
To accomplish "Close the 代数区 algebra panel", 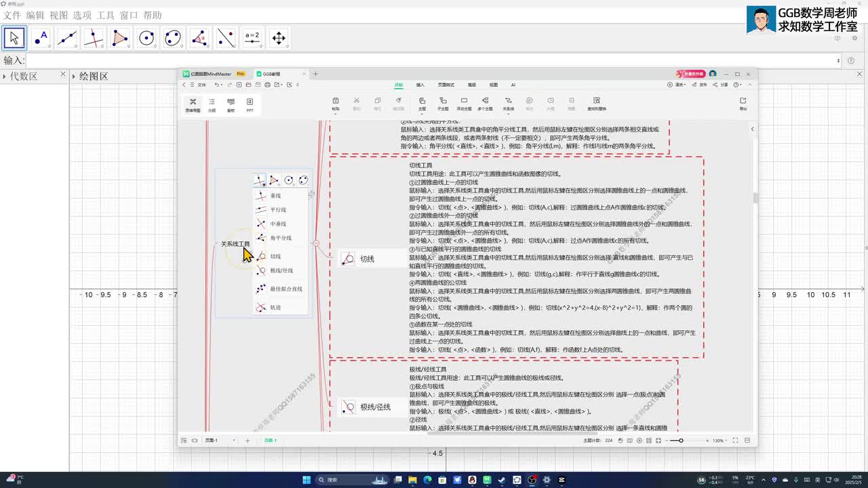I will coord(63,75).
